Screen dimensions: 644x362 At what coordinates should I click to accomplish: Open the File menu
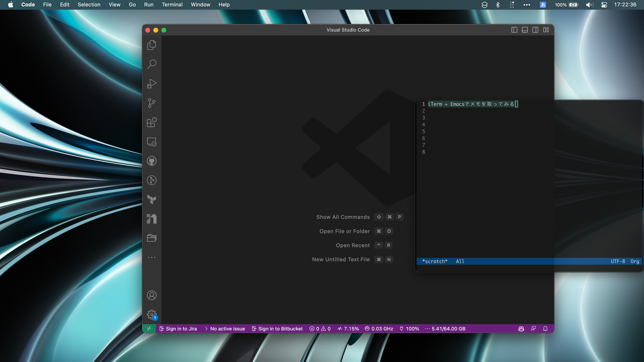[x=47, y=5]
